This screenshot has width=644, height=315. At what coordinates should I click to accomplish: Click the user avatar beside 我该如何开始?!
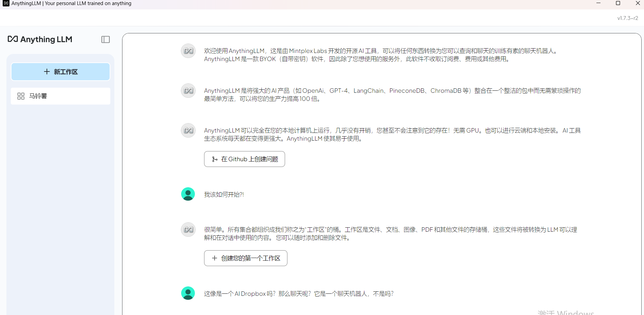(188, 194)
